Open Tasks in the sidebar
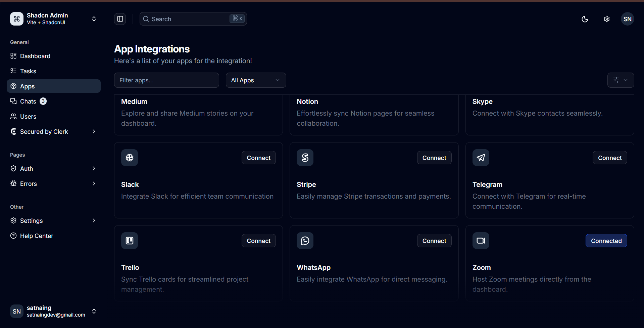 point(54,71)
